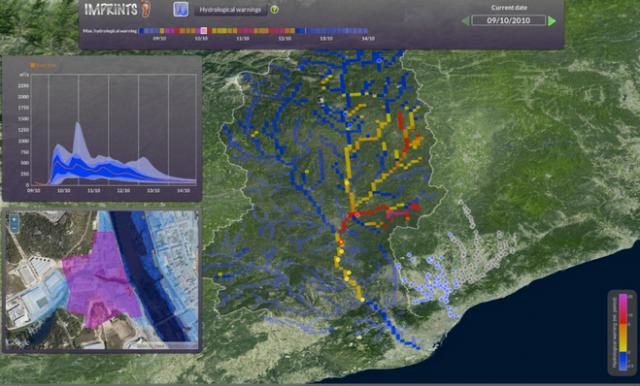Click the river flow legend in chart
Image resolution: width=640 pixels, height=386 pixels.
44,65
